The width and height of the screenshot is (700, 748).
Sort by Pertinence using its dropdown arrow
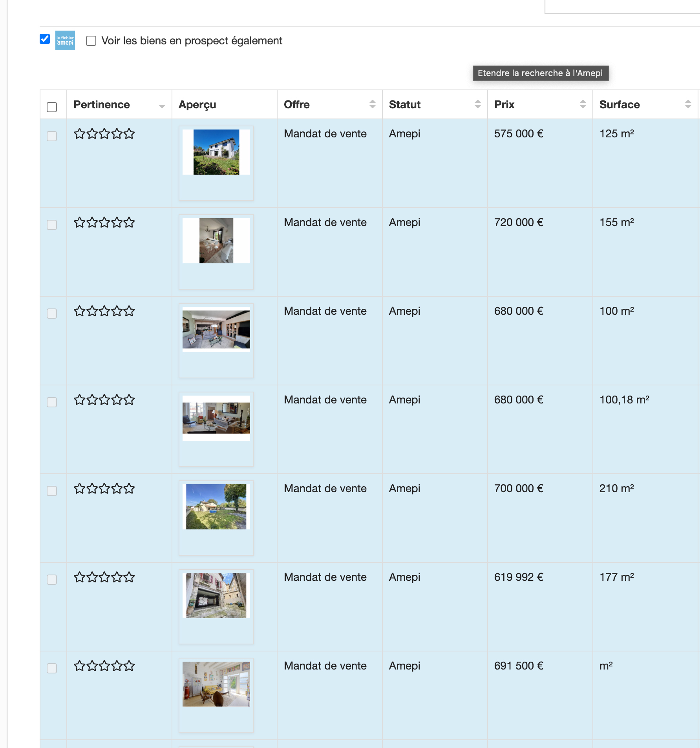point(162,106)
